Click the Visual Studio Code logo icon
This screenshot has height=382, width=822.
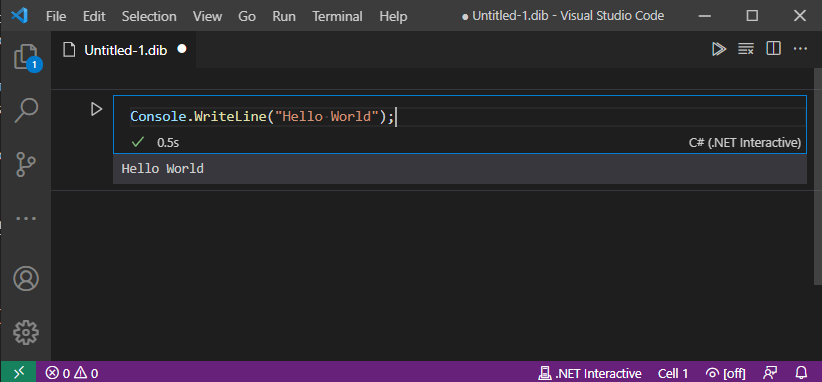(x=19, y=16)
